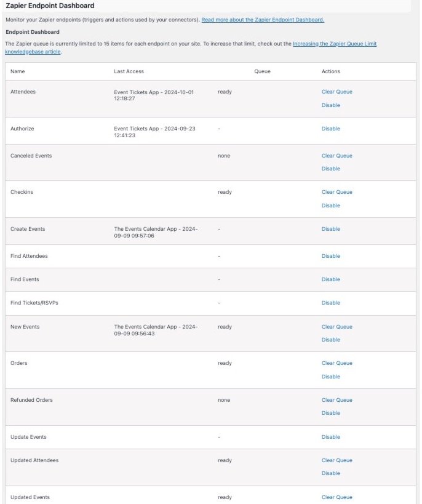This screenshot has width=422, height=504.
Task: Disable the Find Tickets/RSVPs endpoint
Action: coord(330,303)
